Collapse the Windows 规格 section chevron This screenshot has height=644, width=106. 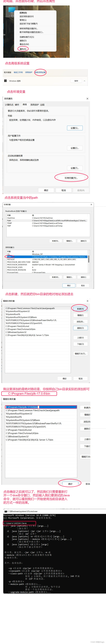pos(84,81)
